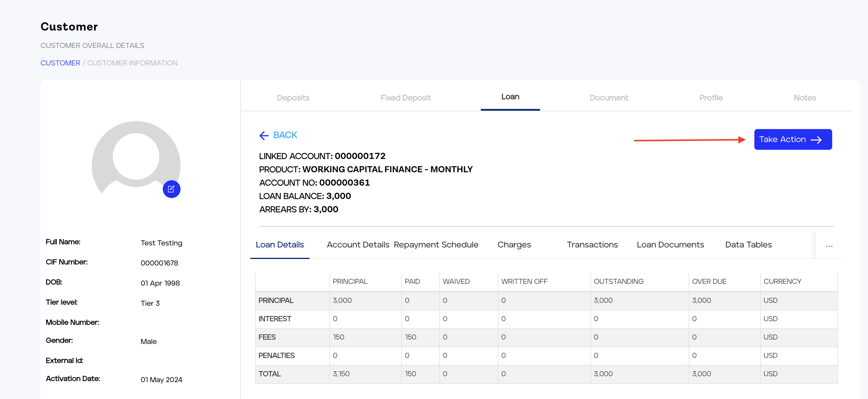Select the Loan Details sub-tab
This screenshot has width=868, height=399.
click(x=280, y=245)
